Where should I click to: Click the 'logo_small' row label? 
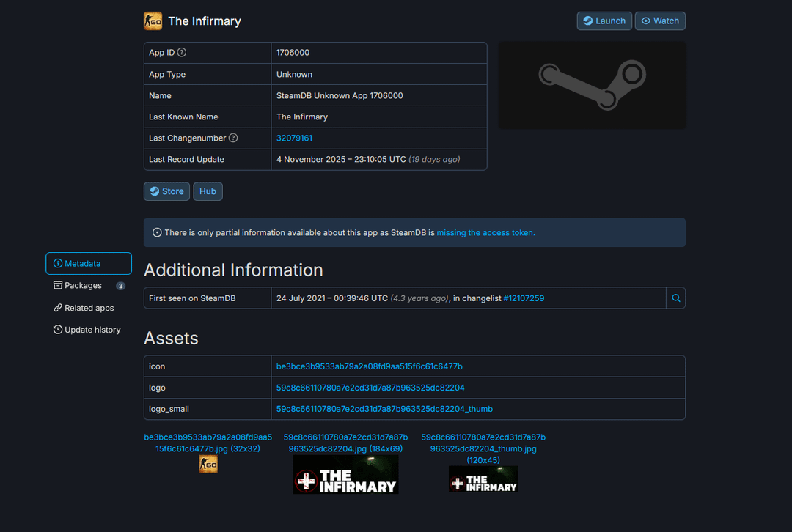pos(169,409)
